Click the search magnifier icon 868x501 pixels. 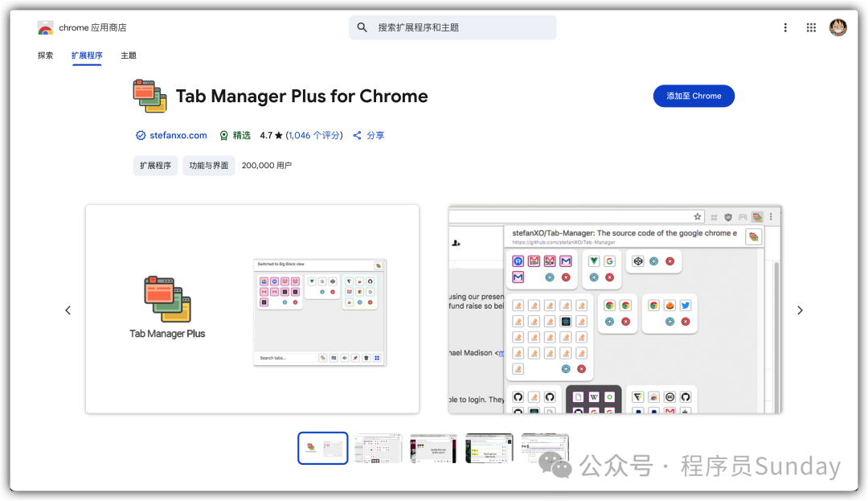pos(362,27)
